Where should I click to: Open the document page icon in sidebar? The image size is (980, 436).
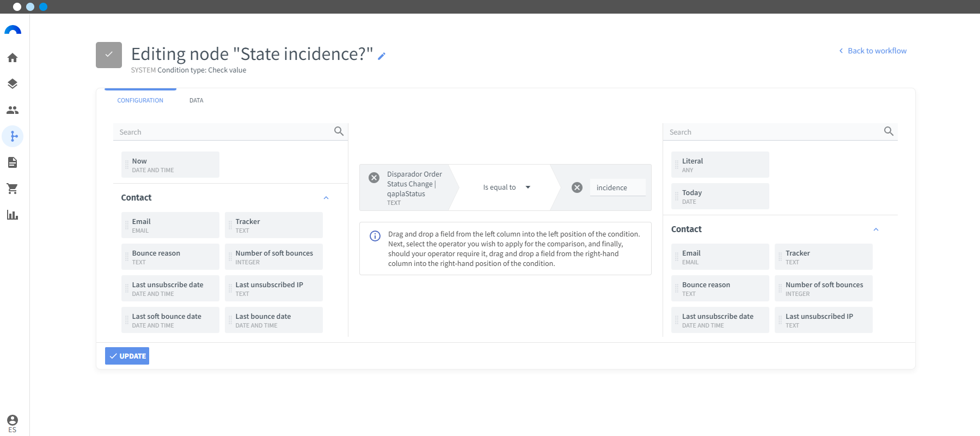coord(13,162)
